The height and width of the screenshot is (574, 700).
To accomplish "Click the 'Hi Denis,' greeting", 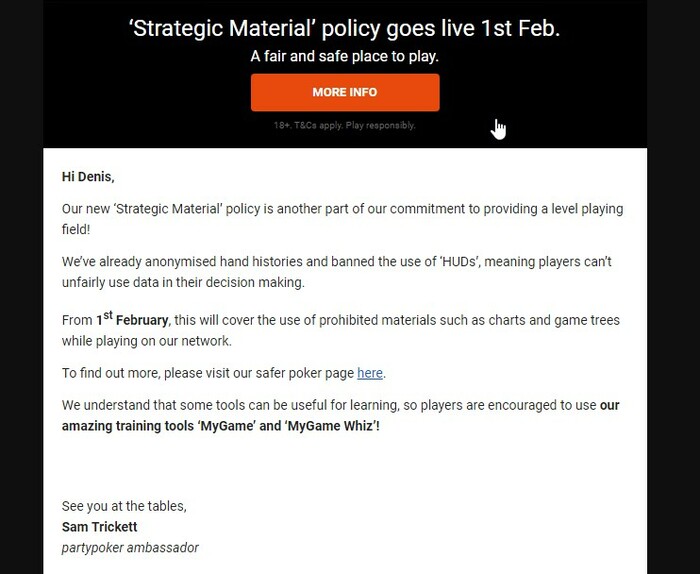I will [88, 177].
